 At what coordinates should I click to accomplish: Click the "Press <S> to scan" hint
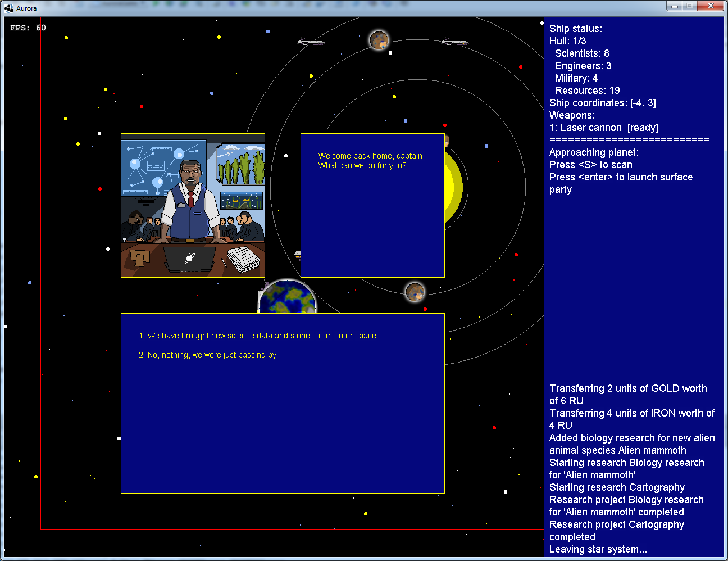click(x=590, y=165)
